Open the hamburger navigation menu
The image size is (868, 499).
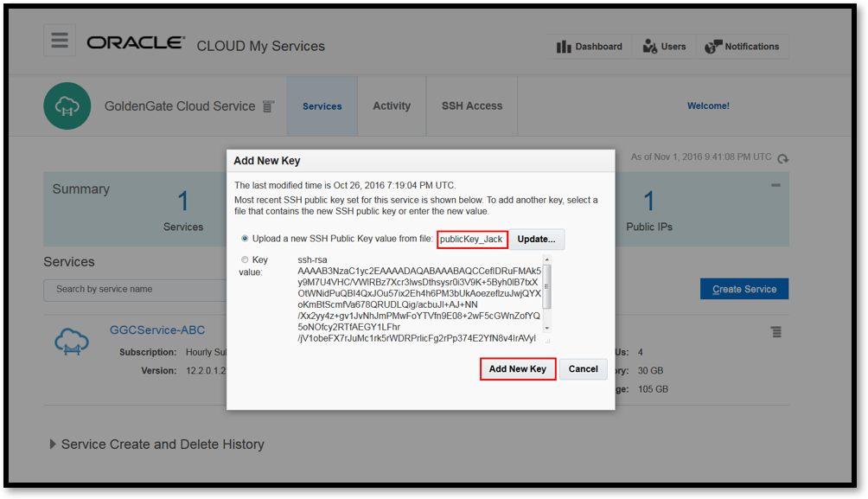coord(60,40)
